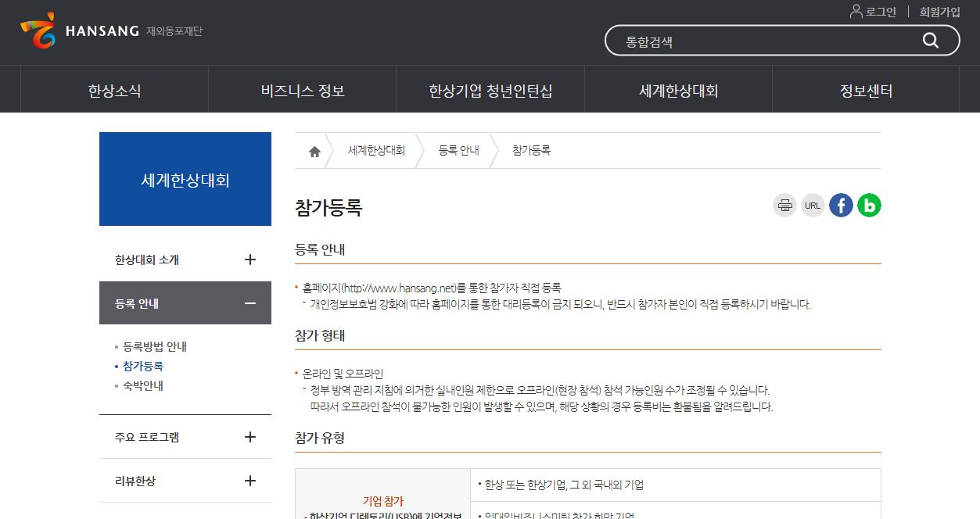The height and width of the screenshot is (519, 980).
Task: Collapse 등록 안내 minus icon
Action: pos(250,303)
